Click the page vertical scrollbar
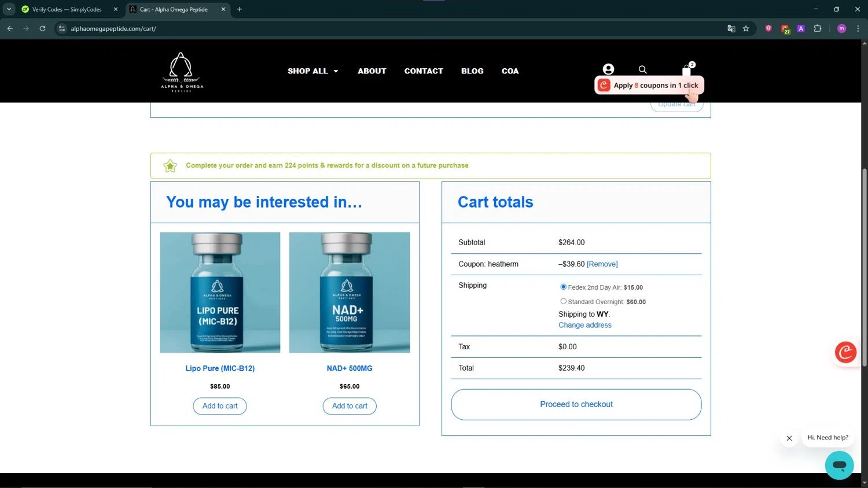 tap(865, 267)
